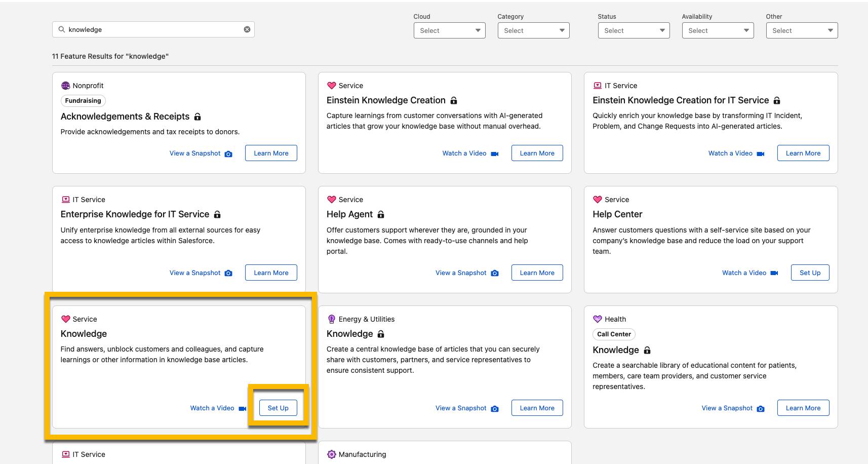Set Up the Help Center feature
The width and height of the screenshot is (868, 464).
pyautogui.click(x=810, y=273)
